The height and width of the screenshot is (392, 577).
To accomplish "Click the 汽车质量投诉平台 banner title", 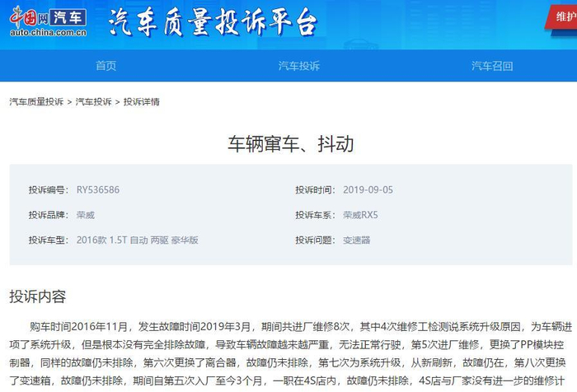I will [213, 23].
